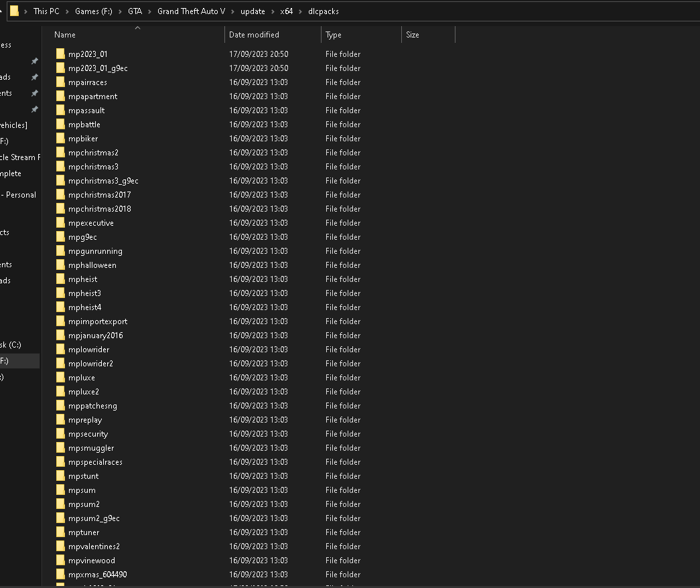The height and width of the screenshot is (588, 700).
Task: Select the mplowrider2 folder name
Action: (90, 364)
